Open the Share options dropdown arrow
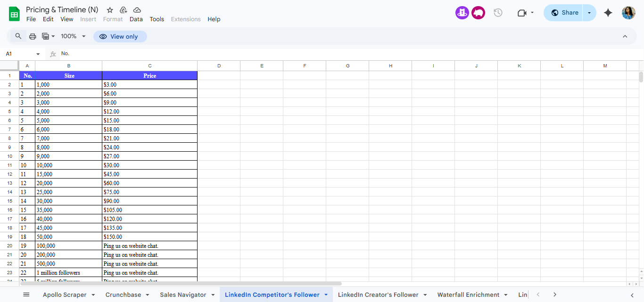The width and height of the screenshot is (644, 302). [x=589, y=13]
